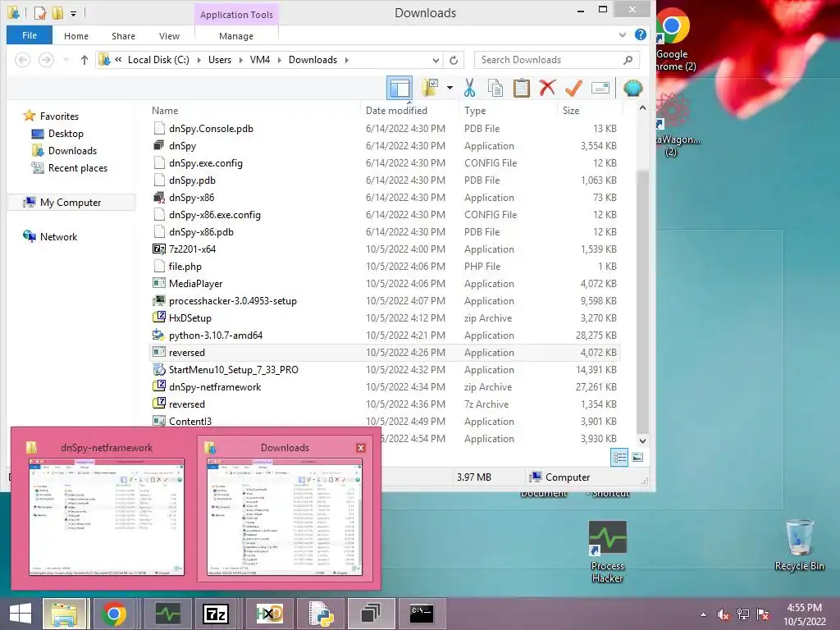This screenshot has height=630, width=840.
Task: Select the dnSpy application file icon
Action: tap(158, 146)
